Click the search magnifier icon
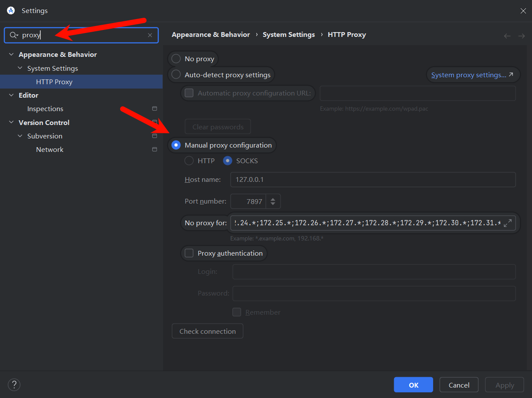Image resolution: width=532 pixels, height=398 pixels. (x=14, y=35)
